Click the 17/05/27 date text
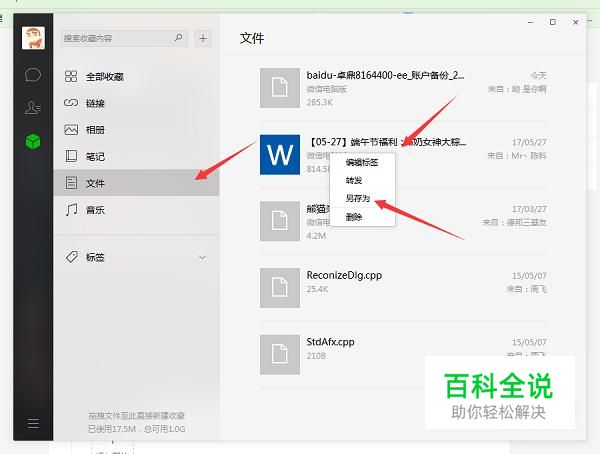600x454 pixels. pos(529,142)
